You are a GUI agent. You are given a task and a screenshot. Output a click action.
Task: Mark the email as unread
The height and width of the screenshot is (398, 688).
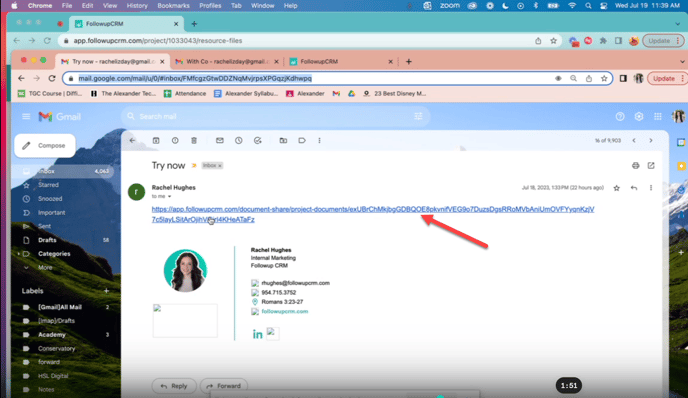[x=219, y=140]
